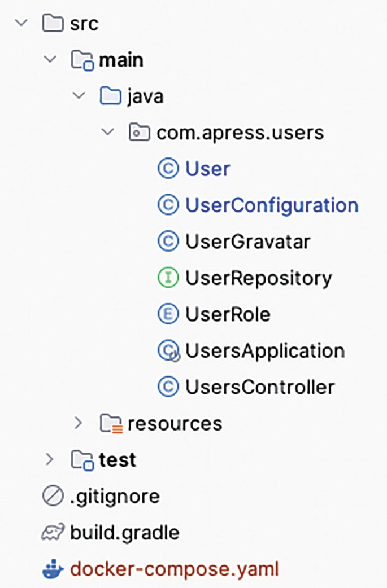Click the class icon beside User
Image resolution: width=387 pixels, height=588 pixels.
pos(168,169)
